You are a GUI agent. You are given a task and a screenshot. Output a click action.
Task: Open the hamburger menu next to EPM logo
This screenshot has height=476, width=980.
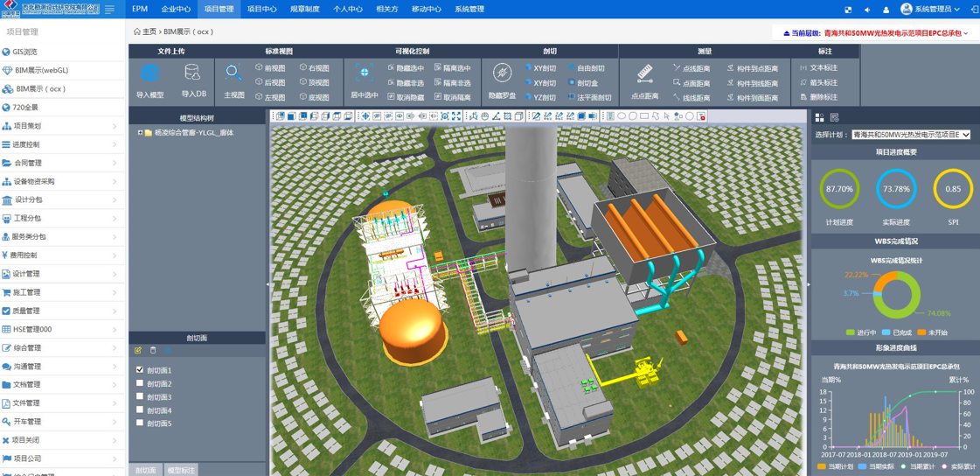pos(109,9)
